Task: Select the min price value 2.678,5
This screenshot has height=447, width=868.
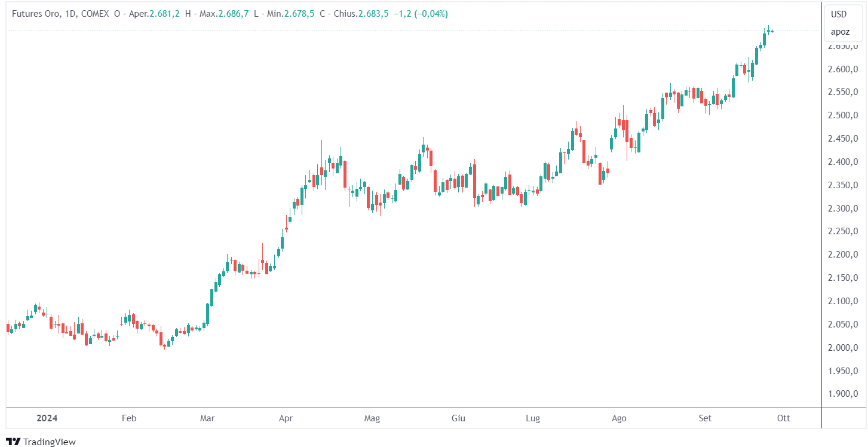Action: (297, 13)
